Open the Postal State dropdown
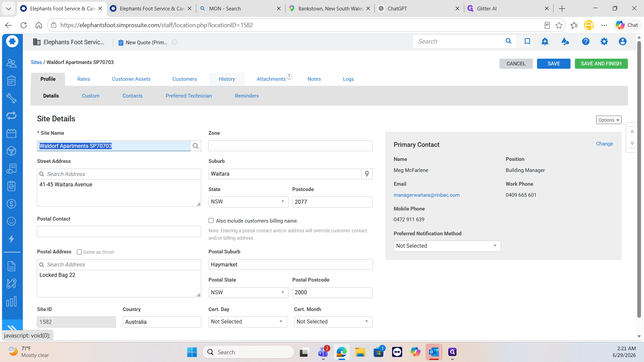 point(249,292)
